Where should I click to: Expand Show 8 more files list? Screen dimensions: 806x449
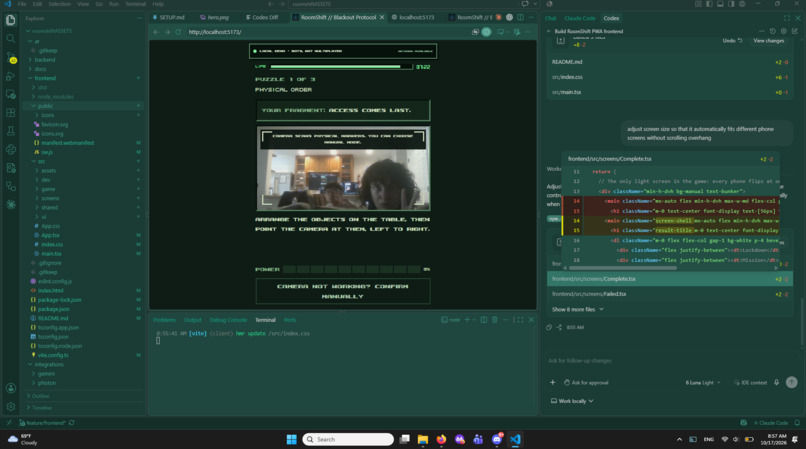[578, 309]
